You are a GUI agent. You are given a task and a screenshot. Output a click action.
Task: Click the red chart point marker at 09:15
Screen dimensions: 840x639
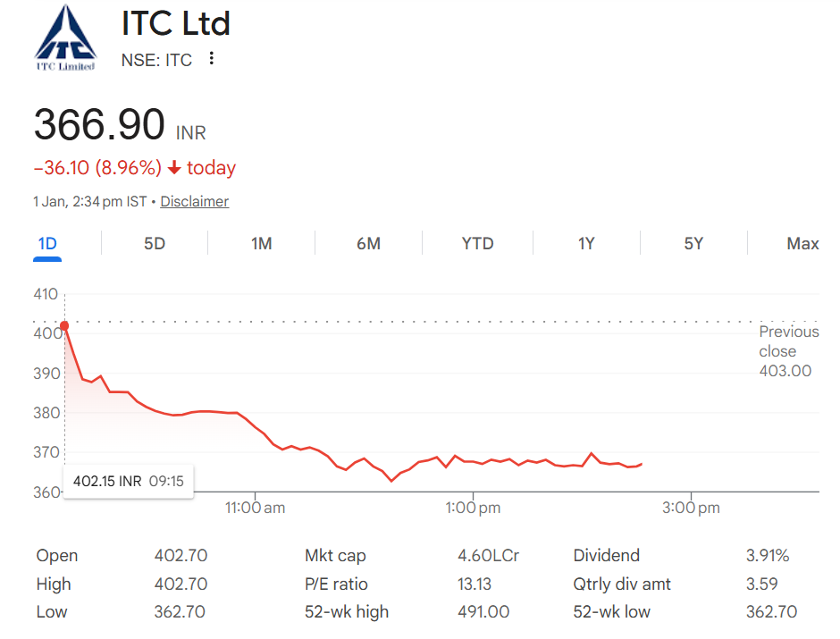pyautogui.click(x=64, y=325)
